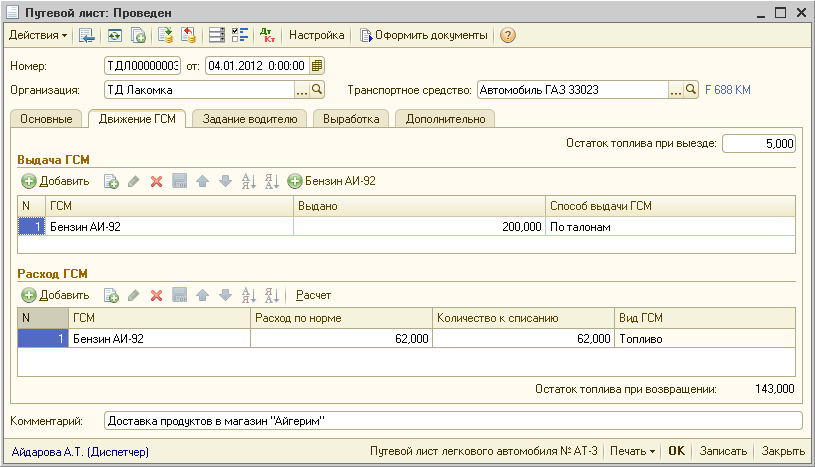Move row down in Расход ГСМ toolbar

225,295
